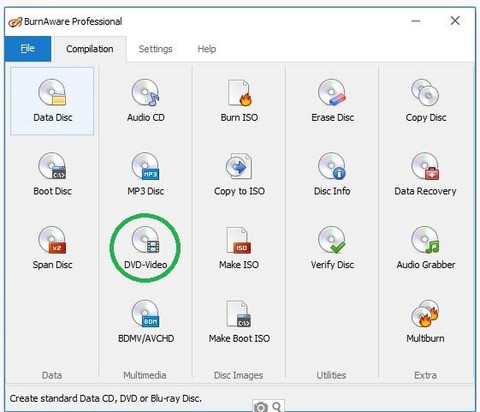
Task: Close the BurnAware Professional window
Action: coord(455,21)
